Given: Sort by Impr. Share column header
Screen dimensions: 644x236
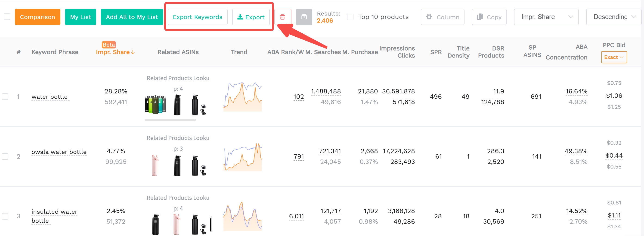Looking at the screenshot, I should (115, 52).
